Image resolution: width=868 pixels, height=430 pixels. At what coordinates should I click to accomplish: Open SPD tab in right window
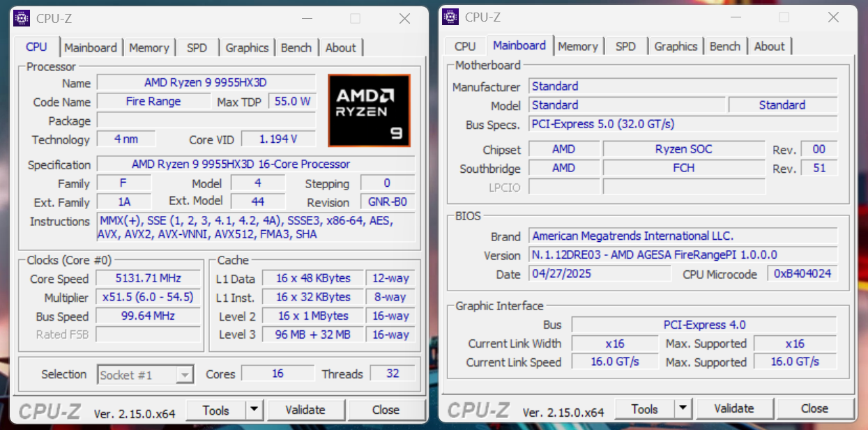[626, 46]
